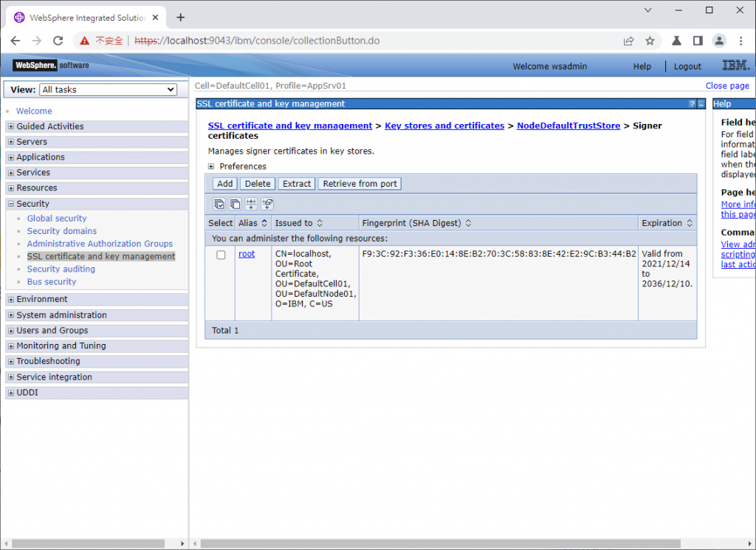The image size is (756, 550).
Task: Follow Key stores and certificates breadcrumb
Action: [x=444, y=126]
